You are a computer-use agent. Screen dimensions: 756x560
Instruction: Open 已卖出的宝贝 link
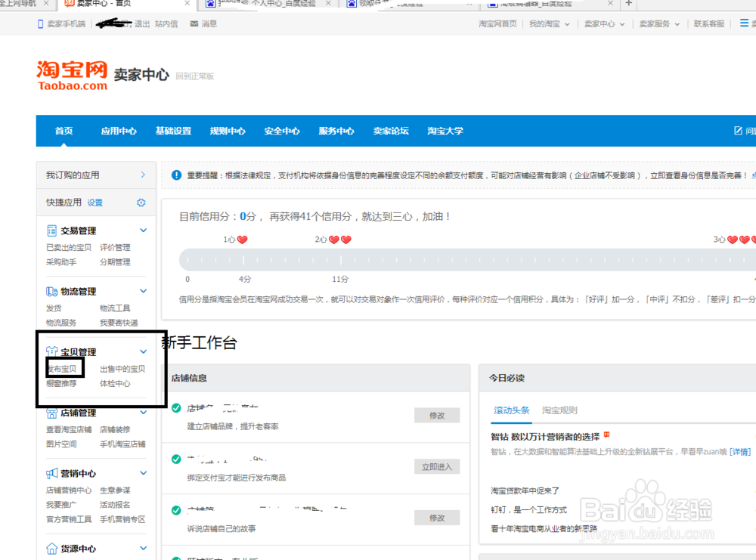click(x=69, y=248)
